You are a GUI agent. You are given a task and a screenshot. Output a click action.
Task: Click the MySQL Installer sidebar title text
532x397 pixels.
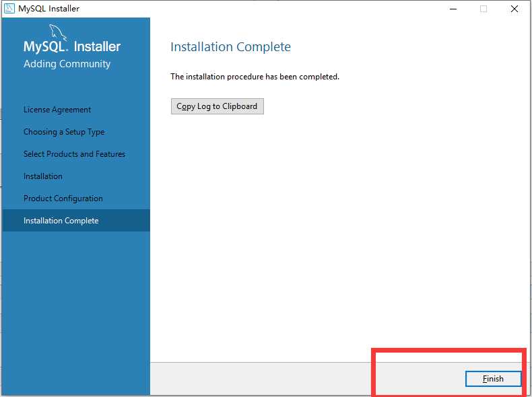[72, 46]
